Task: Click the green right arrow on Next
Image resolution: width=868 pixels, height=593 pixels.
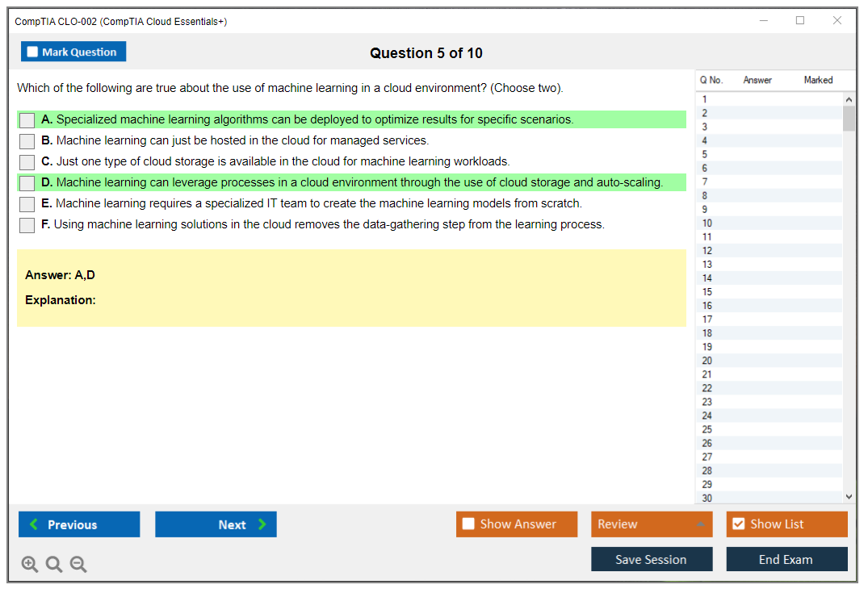Action: tap(262, 524)
